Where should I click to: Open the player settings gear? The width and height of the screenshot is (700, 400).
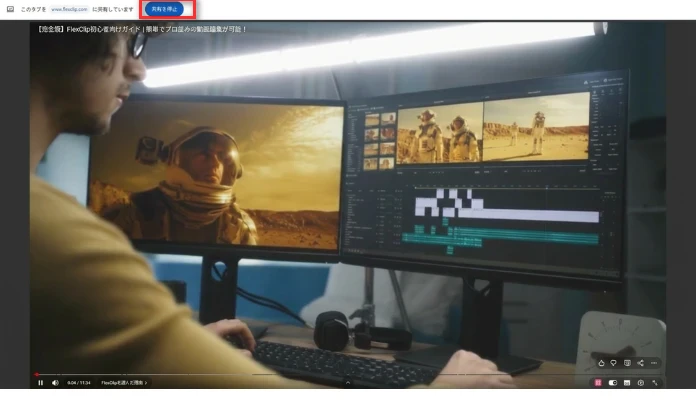pyautogui.click(x=641, y=383)
